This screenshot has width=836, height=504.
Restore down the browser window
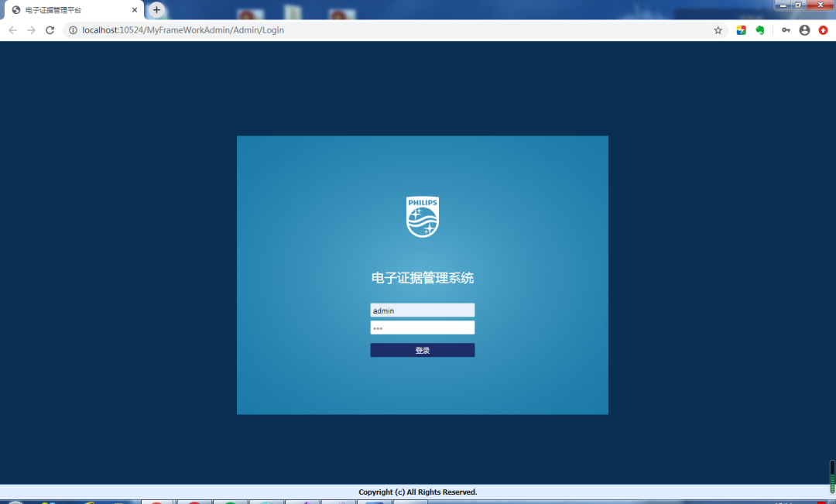pos(798,5)
